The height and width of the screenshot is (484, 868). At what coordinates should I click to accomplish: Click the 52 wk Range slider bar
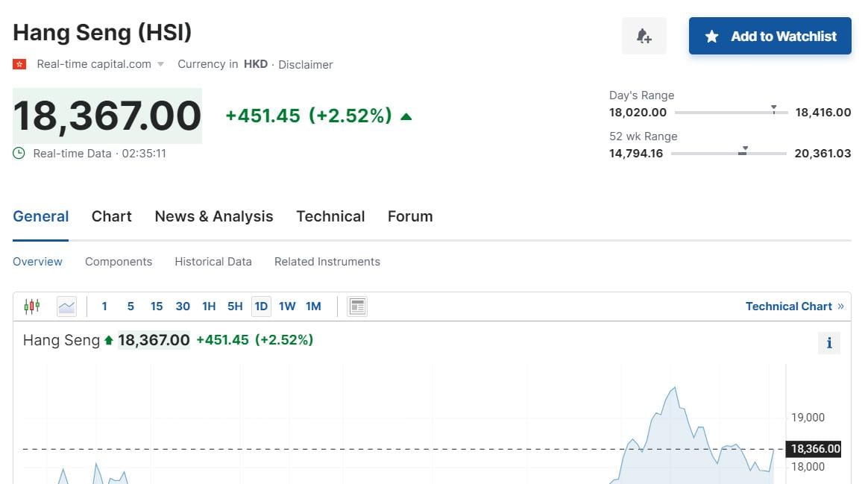tap(729, 154)
